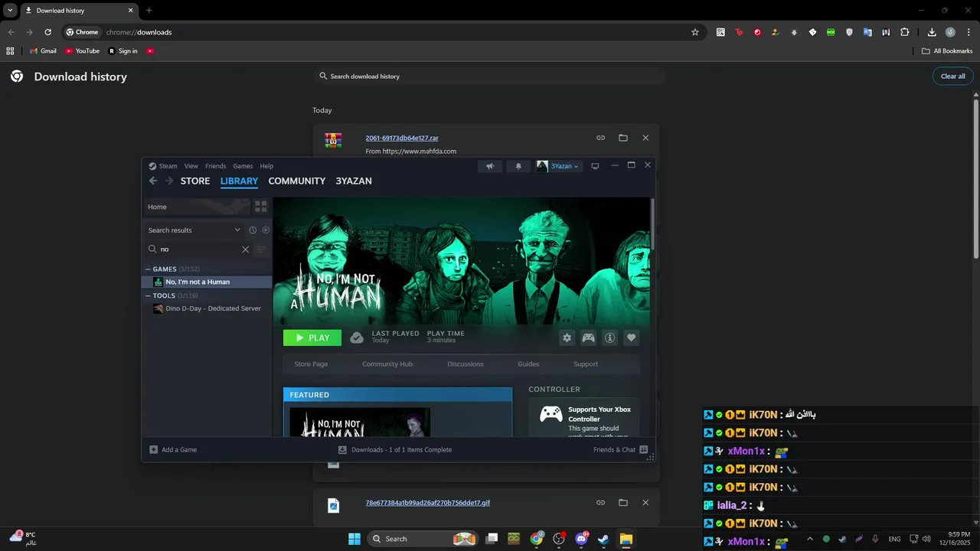980x551 pixels.
Task: Open library advanced filter options icon
Action: [261, 249]
